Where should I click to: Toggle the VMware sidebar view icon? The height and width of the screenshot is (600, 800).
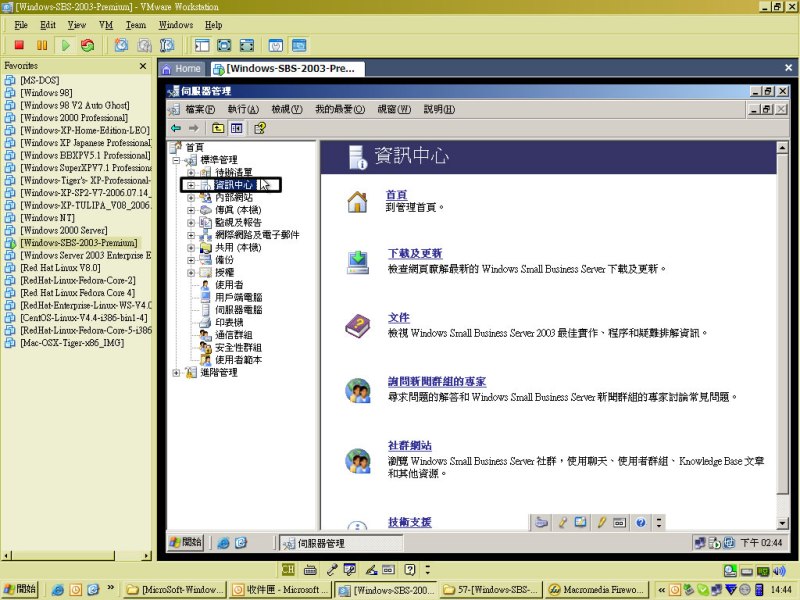[x=202, y=45]
